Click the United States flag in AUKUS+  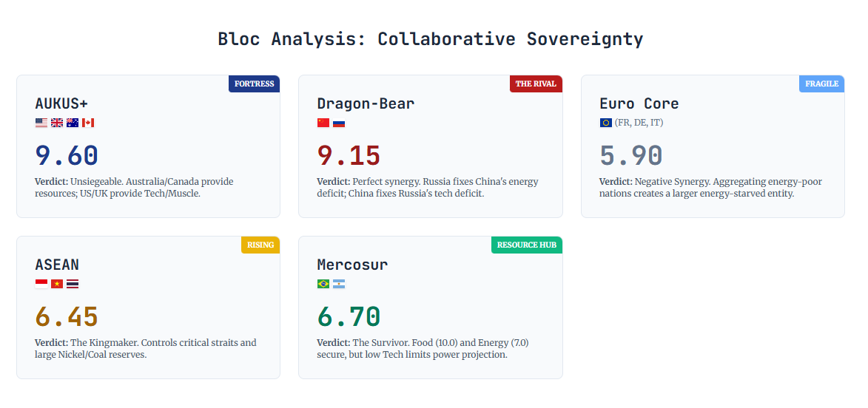tap(41, 123)
